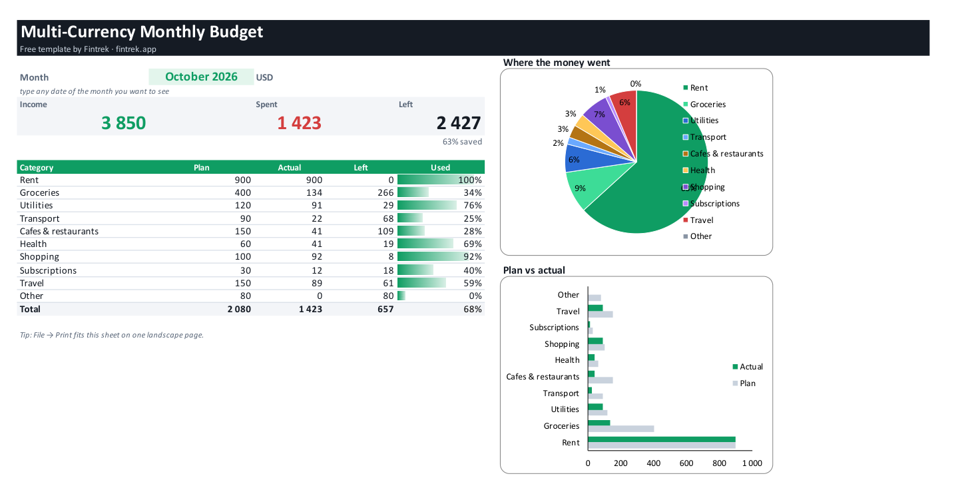Click Travel red swatch in pie legend
Screen dimensions: 980x490
coord(685,220)
